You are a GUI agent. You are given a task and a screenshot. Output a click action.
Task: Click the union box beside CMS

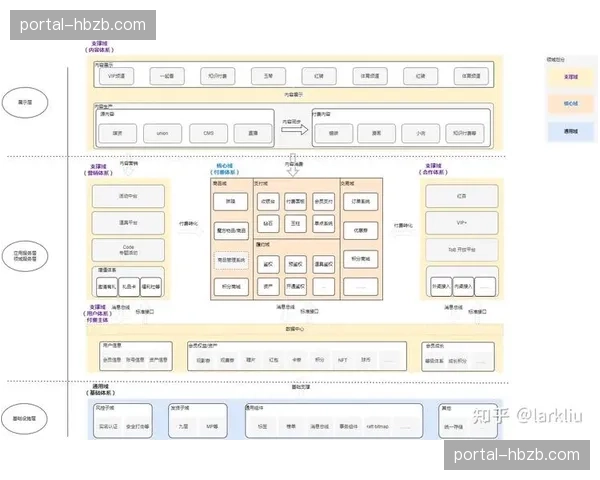(162, 133)
